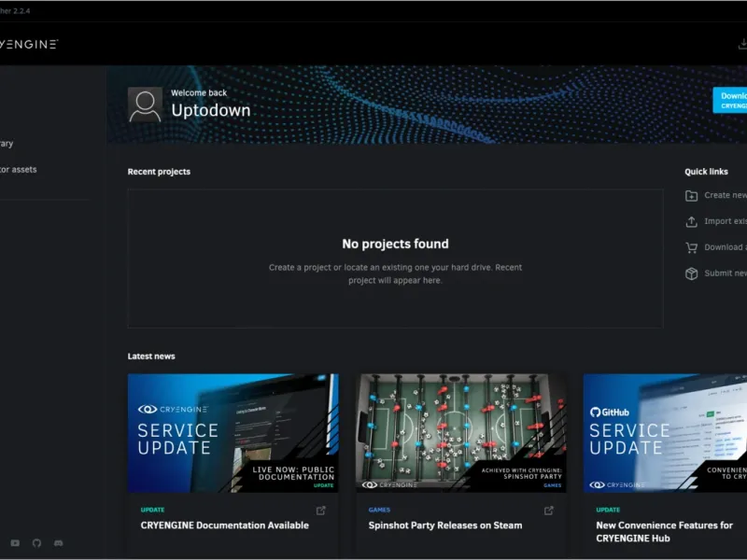747x560 pixels.
Task: Click the Quick links heading
Action: pos(706,172)
